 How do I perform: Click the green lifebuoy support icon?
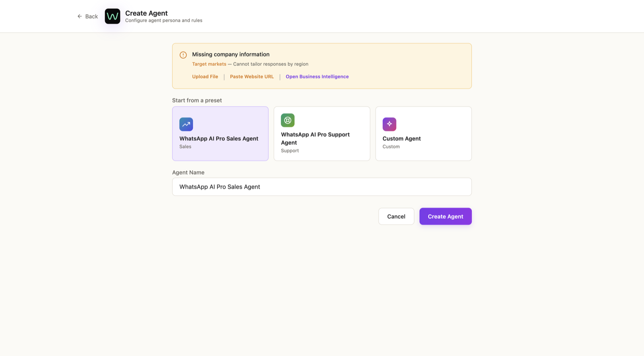[x=288, y=120]
